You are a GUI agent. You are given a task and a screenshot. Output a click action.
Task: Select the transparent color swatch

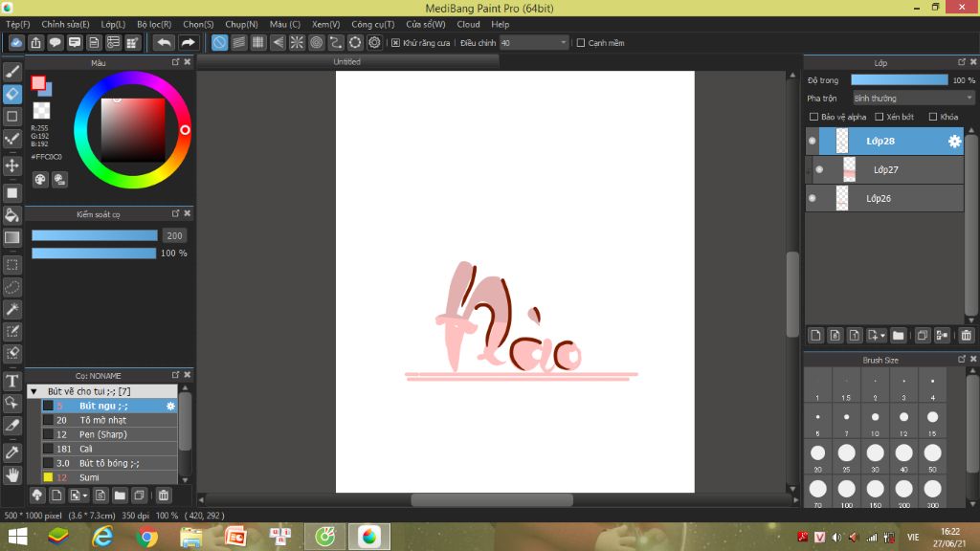tap(41, 111)
